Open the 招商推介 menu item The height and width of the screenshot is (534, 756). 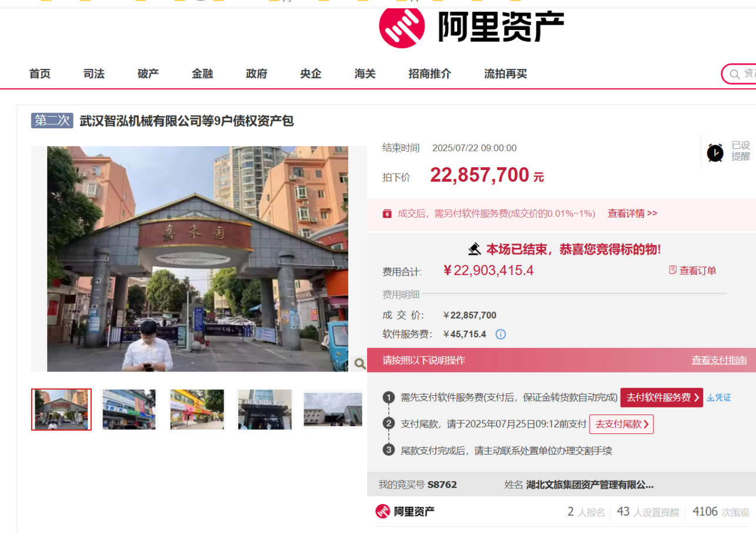point(429,74)
